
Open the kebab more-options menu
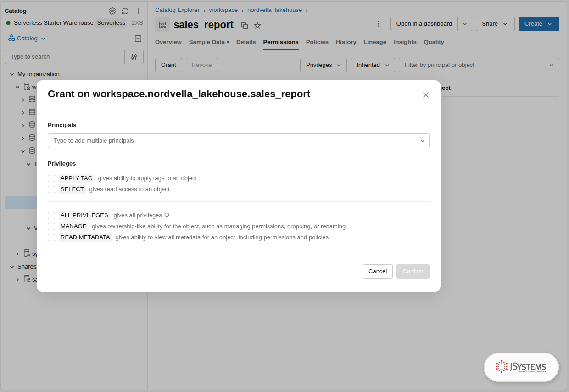pyautogui.click(x=379, y=24)
